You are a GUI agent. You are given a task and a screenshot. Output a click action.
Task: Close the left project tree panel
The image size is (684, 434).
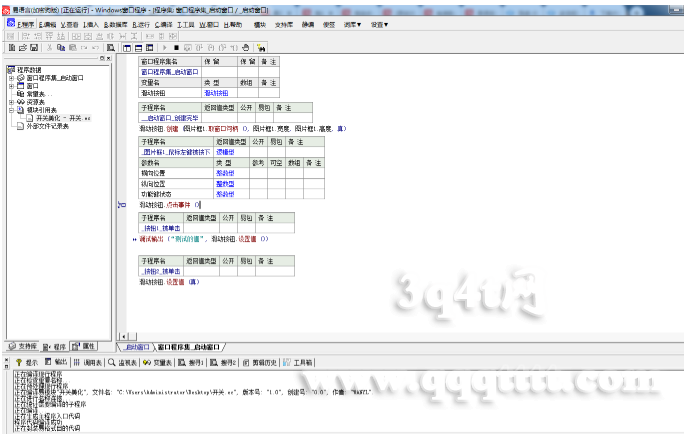(x=109, y=58)
